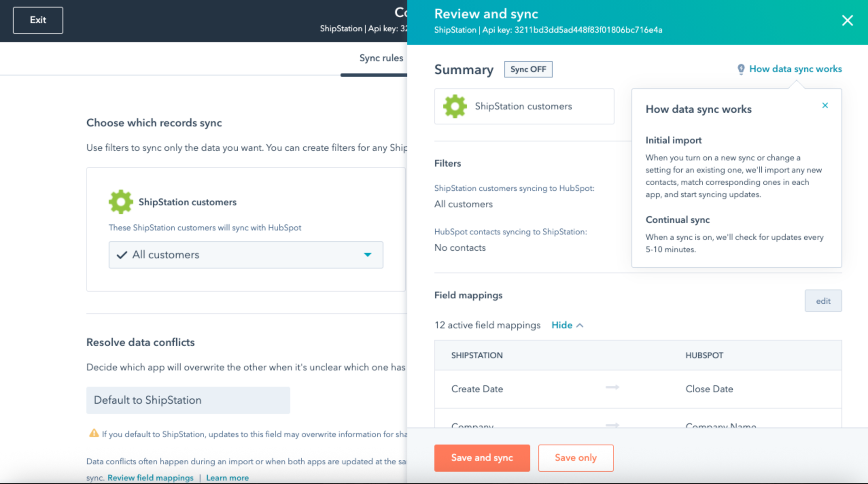Click the Save only button

[576, 458]
